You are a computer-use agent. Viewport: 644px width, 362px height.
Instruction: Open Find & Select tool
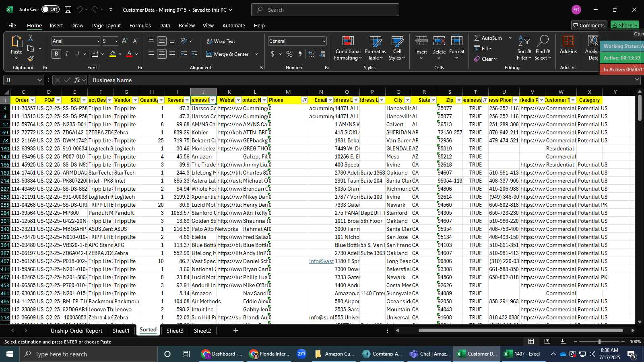(543, 48)
